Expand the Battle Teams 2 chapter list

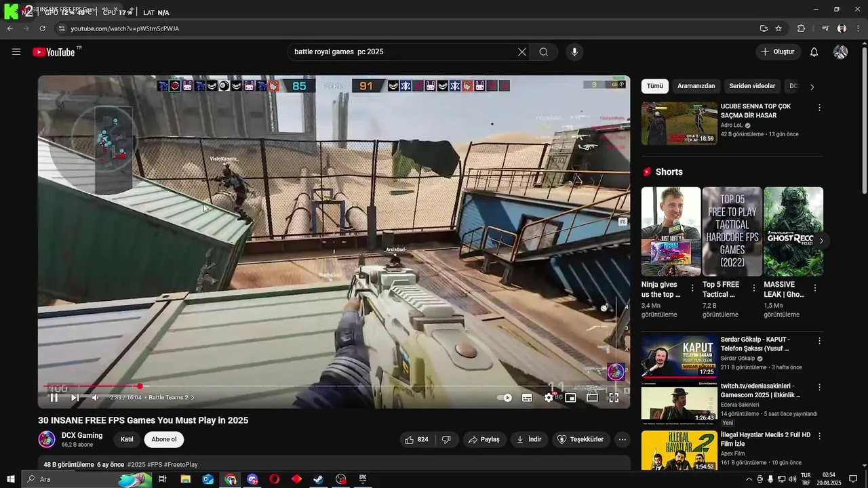tap(172, 398)
